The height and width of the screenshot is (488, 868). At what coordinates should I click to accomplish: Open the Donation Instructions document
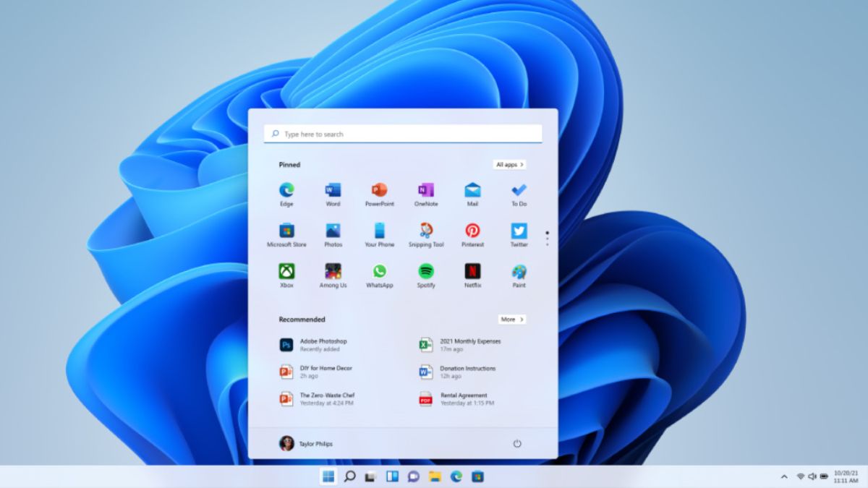point(459,372)
